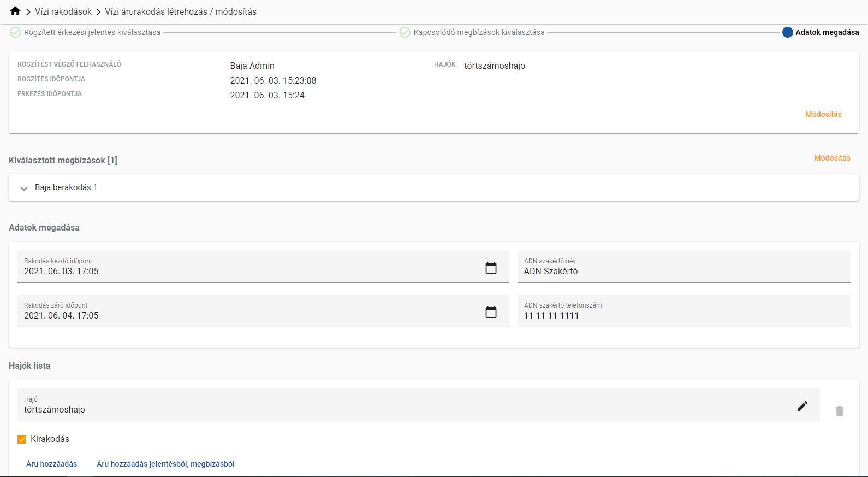Click Áru hozzáadás button
Screen dimensions: 868x477
(52, 464)
